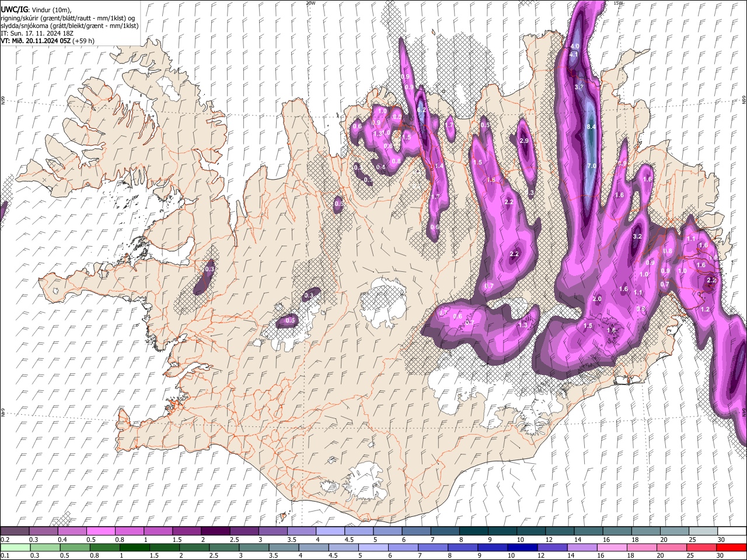Pick the dark teal 8–9 swatch, top legend row

pyautogui.click(x=473, y=531)
